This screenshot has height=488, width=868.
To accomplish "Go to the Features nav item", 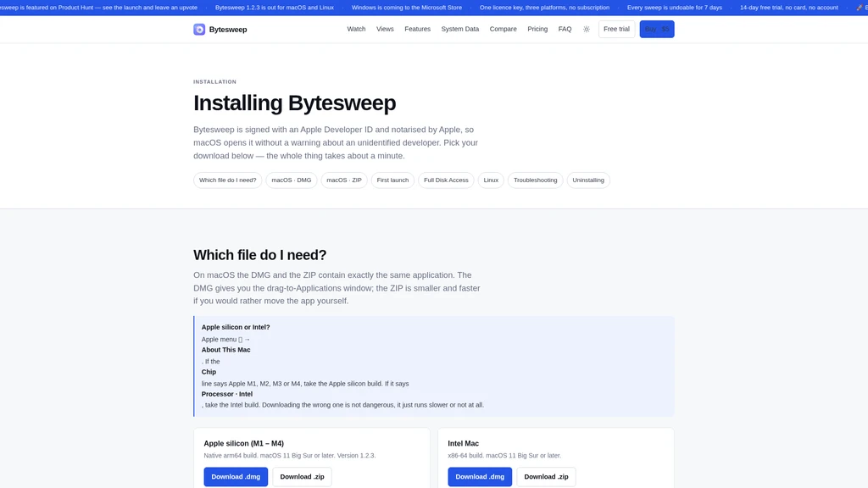I will coord(417,29).
